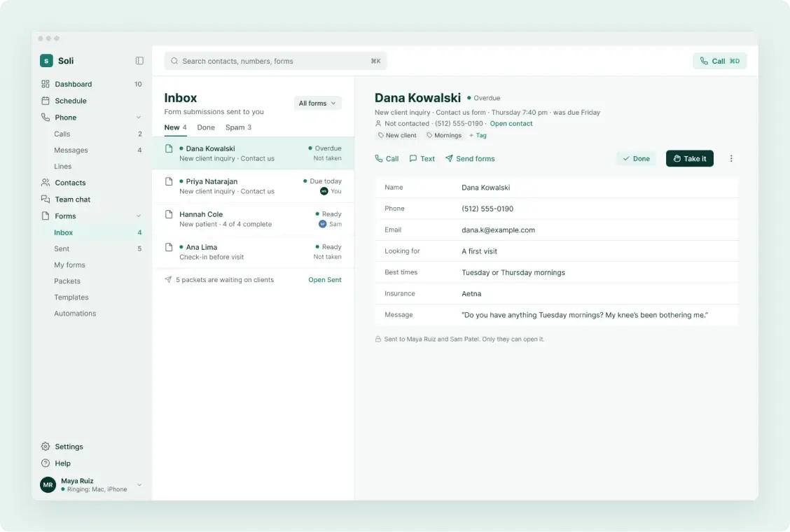Open Sent under Forms
790x532 pixels.
click(91, 248)
